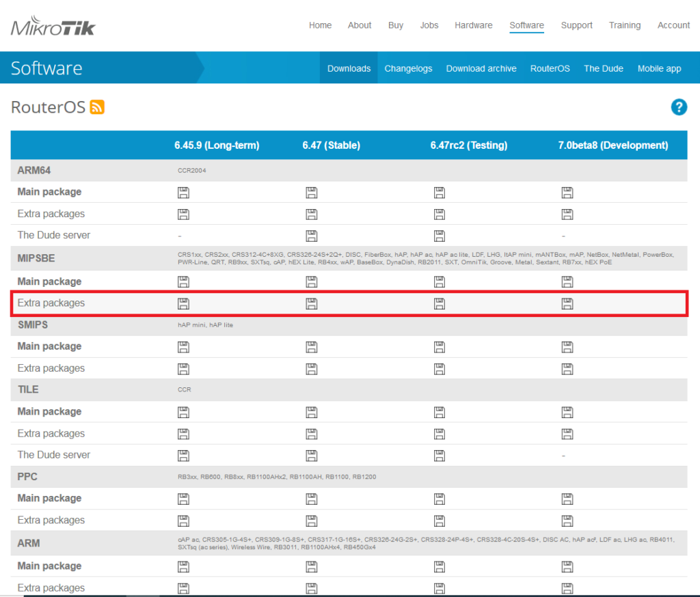Download TILE Main package 6.45.9 Long-term
This screenshot has width=700, height=597.
[x=183, y=413]
